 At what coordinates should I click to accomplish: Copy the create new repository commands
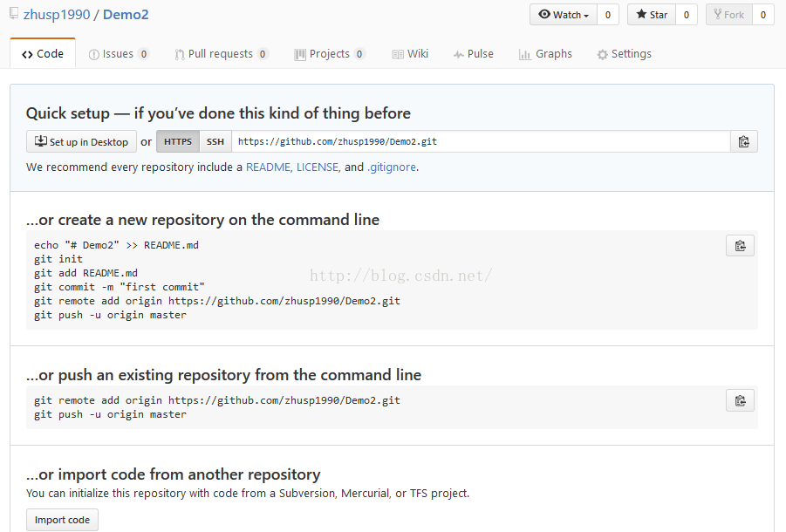(x=740, y=245)
